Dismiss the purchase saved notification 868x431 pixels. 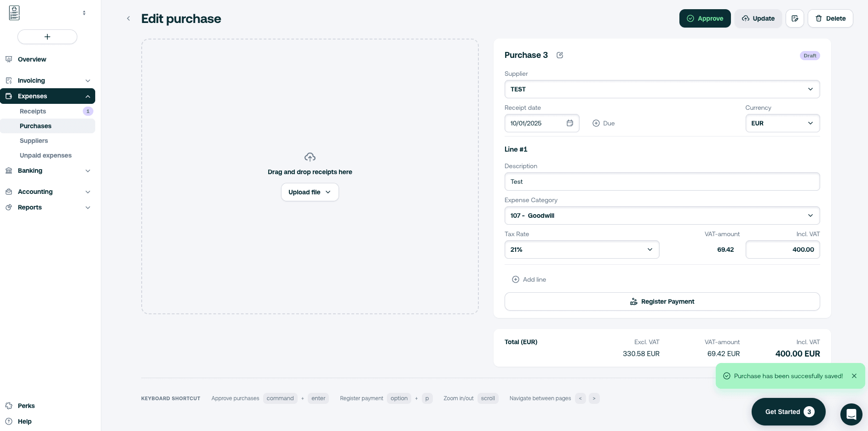(x=854, y=376)
